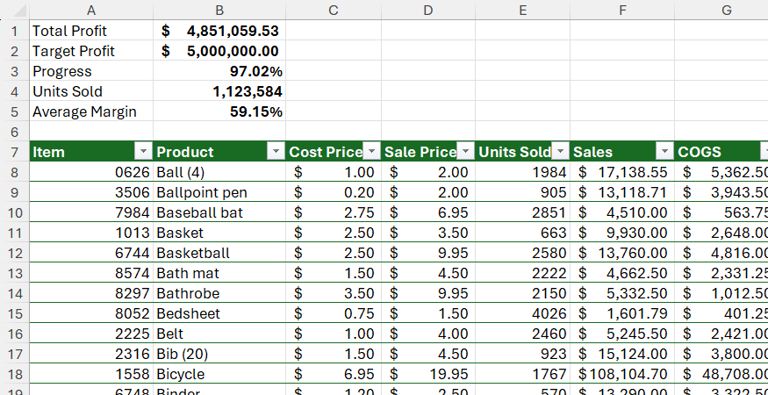
Task: Select column F header
Action: pyautogui.click(x=622, y=10)
